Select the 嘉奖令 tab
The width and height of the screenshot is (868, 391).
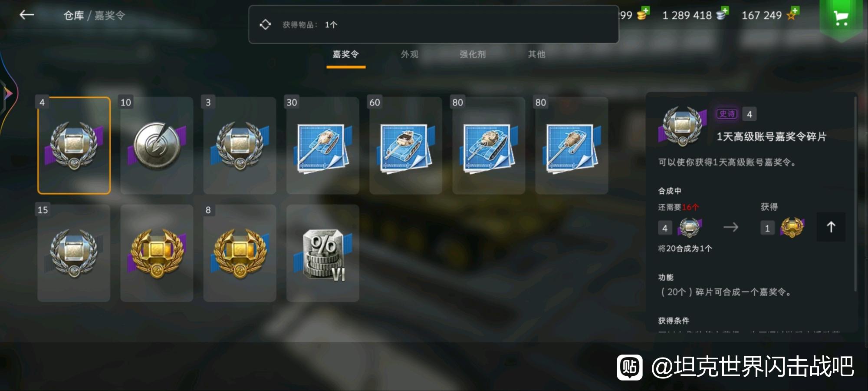point(345,54)
